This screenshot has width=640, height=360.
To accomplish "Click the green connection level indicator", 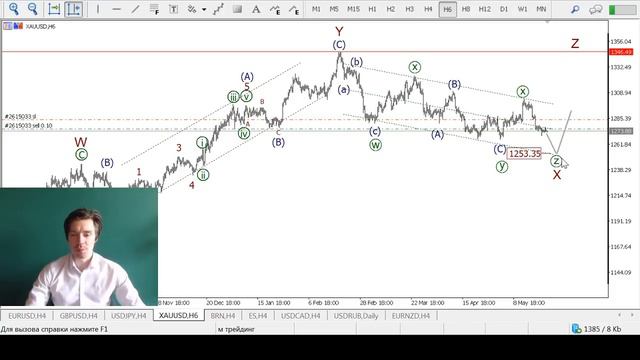I will click(x=622, y=9).
